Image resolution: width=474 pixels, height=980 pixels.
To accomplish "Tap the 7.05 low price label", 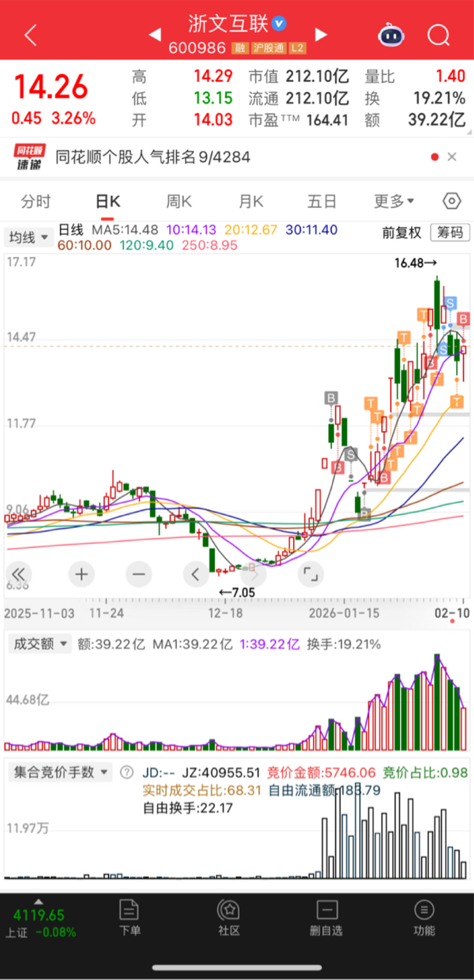I will coord(237,593).
